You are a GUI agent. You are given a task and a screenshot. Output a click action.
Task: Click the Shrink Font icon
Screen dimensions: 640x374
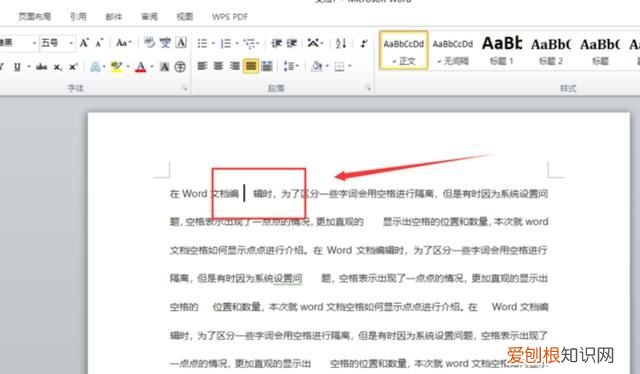[x=99, y=43]
